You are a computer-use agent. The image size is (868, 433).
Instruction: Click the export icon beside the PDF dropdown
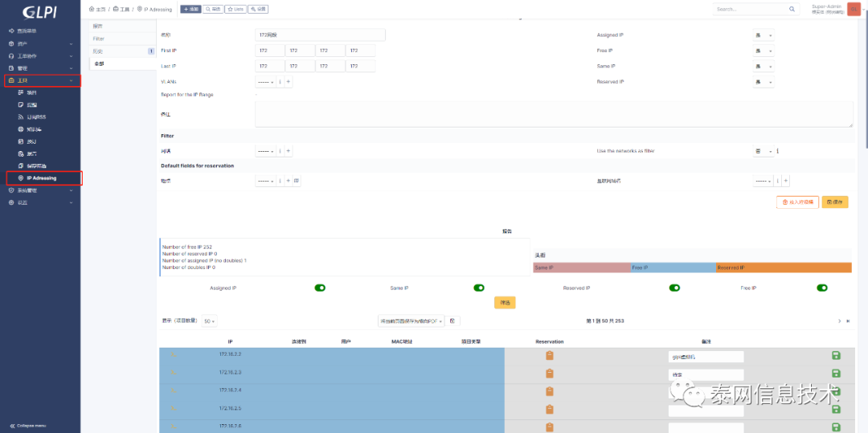tap(452, 321)
